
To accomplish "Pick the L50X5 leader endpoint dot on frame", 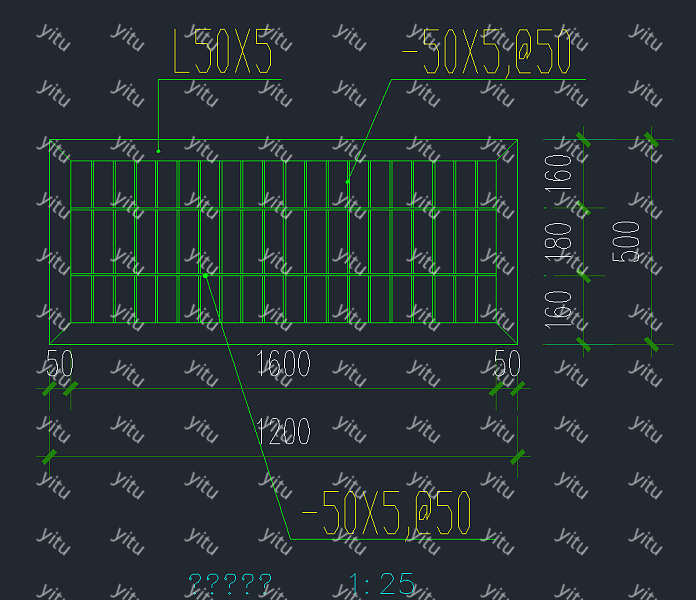I will pos(158,151).
